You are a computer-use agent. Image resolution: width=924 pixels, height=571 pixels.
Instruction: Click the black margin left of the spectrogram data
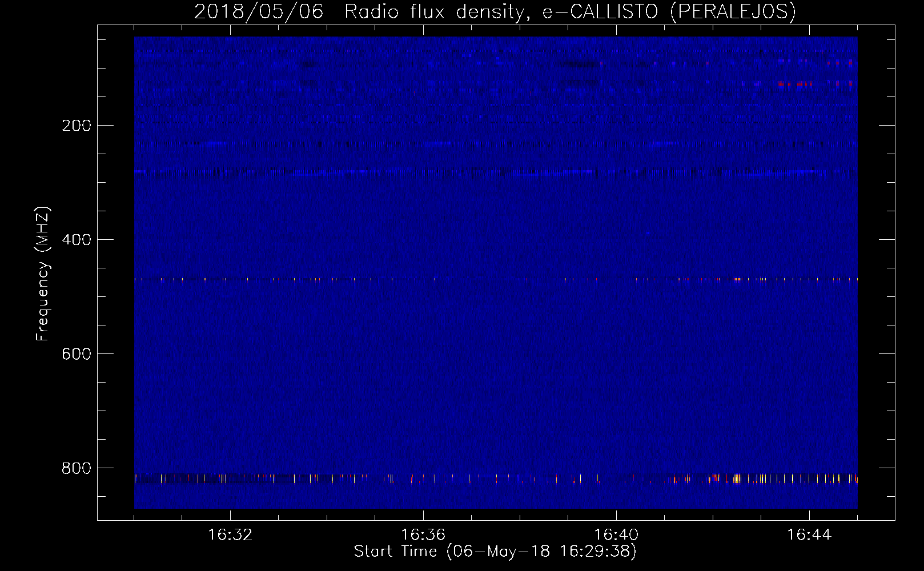(x=116, y=274)
